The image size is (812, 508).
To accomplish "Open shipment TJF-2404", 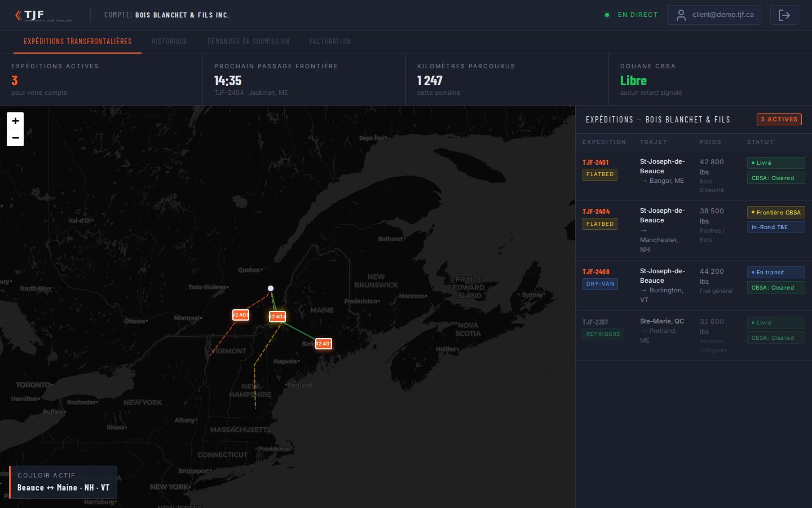I will click(596, 212).
